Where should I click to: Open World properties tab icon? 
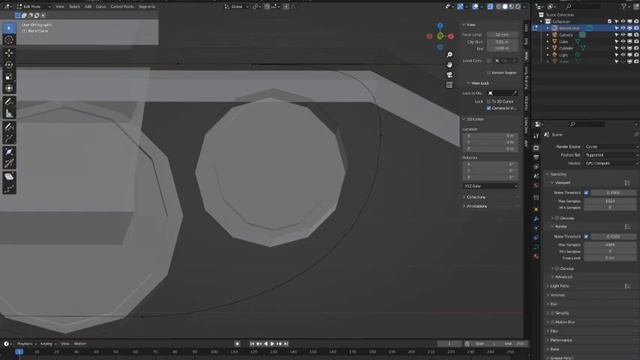536,186
